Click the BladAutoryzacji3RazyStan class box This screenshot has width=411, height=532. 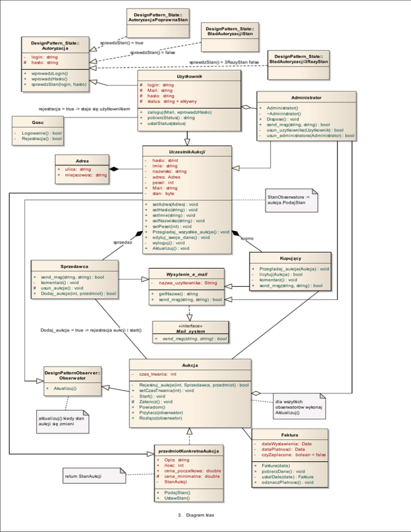point(299,59)
